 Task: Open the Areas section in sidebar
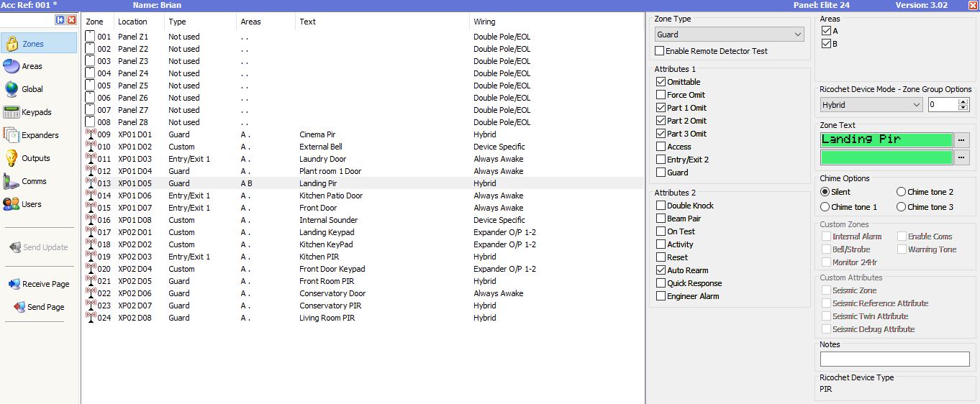pos(32,66)
